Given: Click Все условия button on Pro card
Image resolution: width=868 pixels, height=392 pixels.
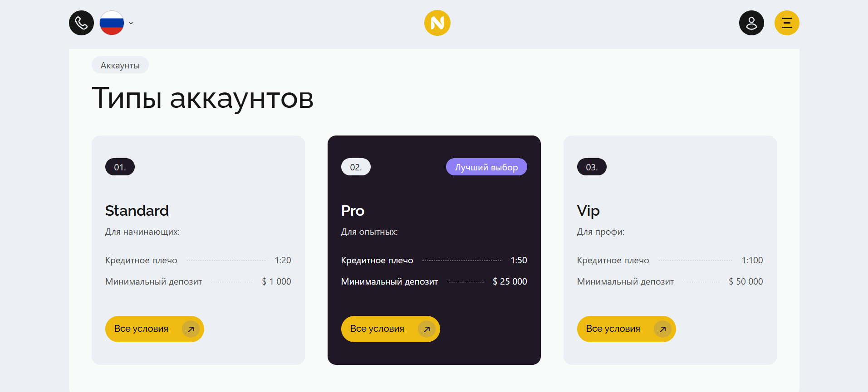Looking at the screenshot, I should (391, 329).
